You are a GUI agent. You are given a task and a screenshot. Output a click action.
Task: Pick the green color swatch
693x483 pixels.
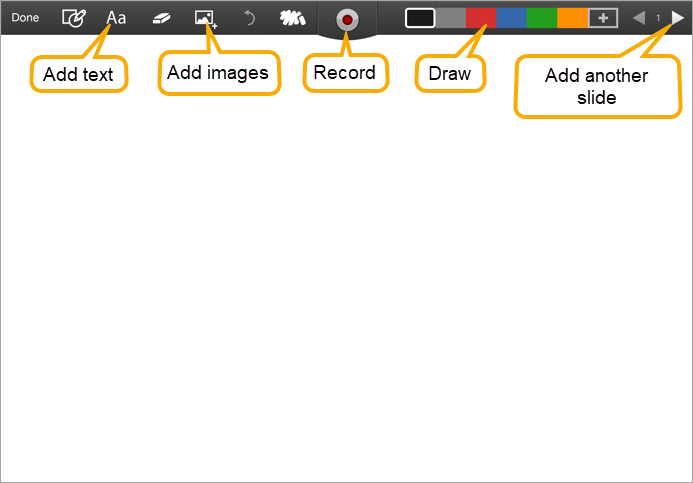point(542,18)
